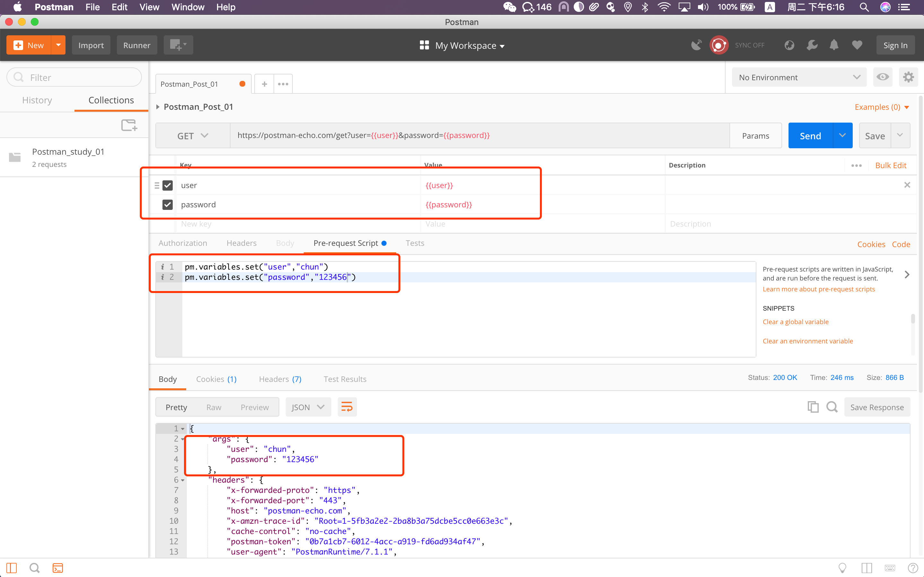Add a new request tab

[x=264, y=84]
